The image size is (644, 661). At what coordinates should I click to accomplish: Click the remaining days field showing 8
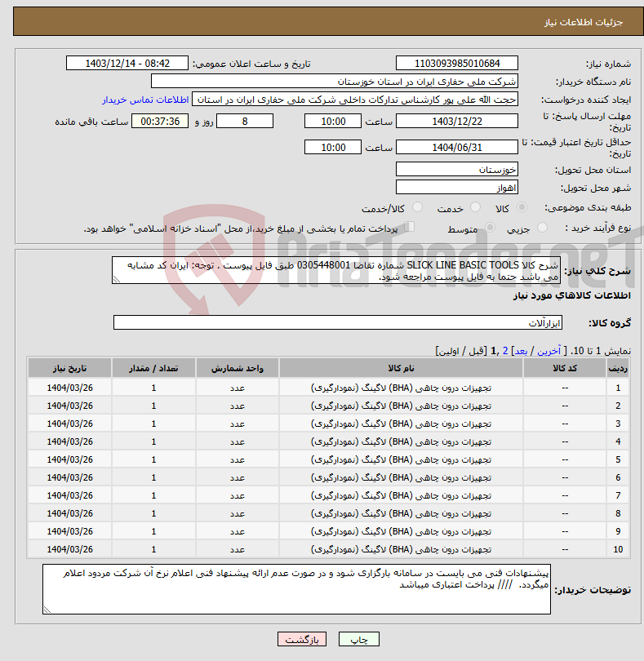[245, 122]
